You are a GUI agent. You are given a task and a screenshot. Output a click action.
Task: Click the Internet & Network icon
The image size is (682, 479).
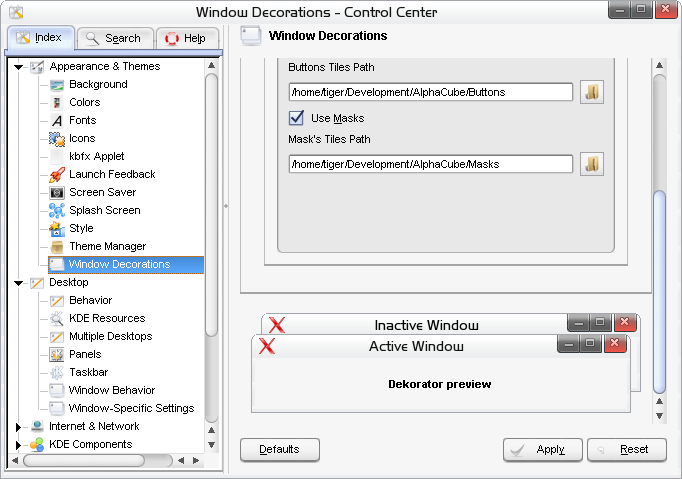(37, 426)
